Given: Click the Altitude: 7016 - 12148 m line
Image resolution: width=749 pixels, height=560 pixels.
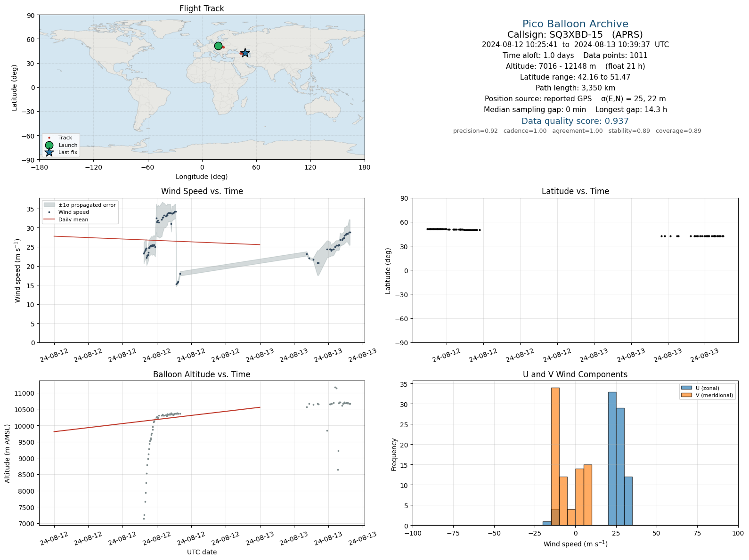Looking at the screenshot, I should click(575, 66).
